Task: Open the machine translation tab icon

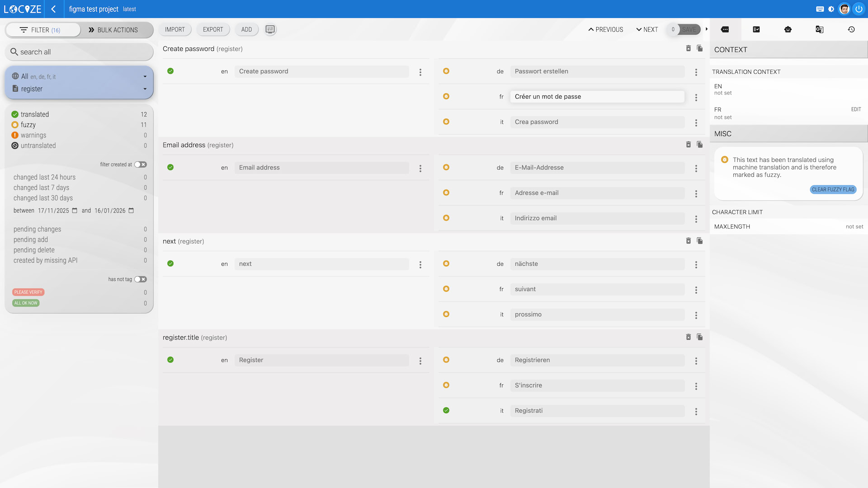Action: (x=819, y=29)
